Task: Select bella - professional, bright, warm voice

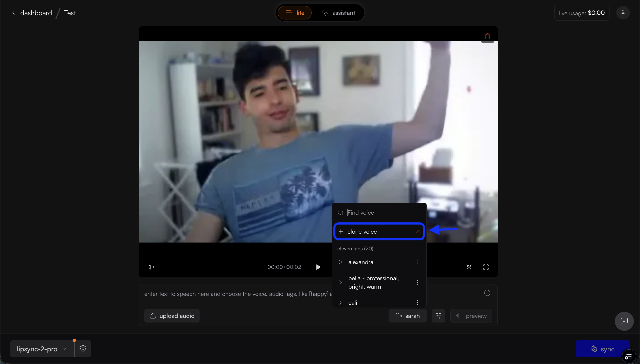Action: coord(374,282)
